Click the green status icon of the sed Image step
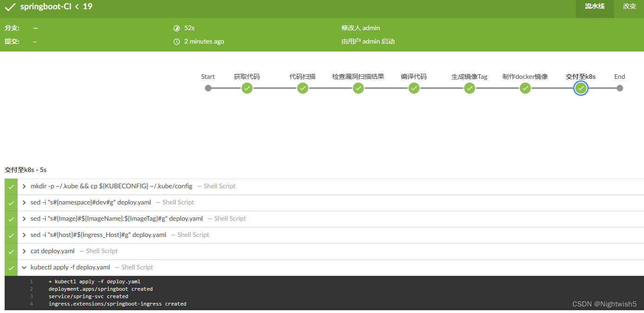 tap(11, 219)
